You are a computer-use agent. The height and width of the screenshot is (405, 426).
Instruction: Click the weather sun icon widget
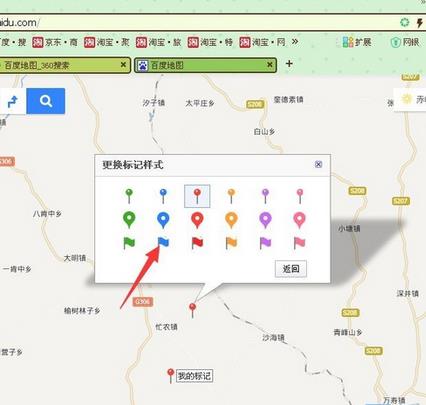click(407, 99)
